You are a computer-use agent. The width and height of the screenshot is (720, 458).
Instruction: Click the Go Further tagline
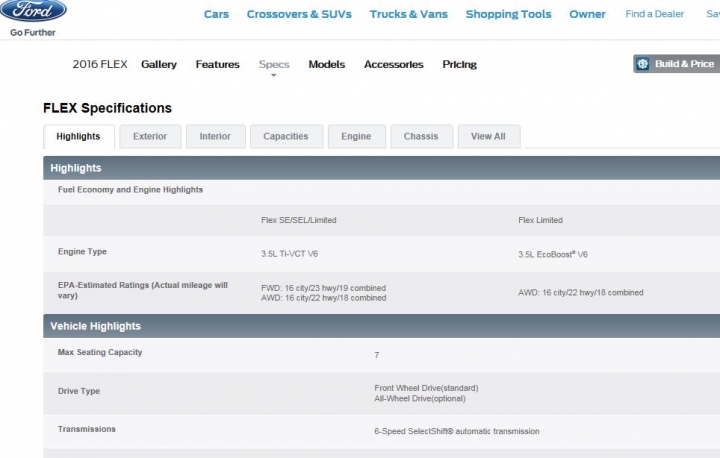33,33
